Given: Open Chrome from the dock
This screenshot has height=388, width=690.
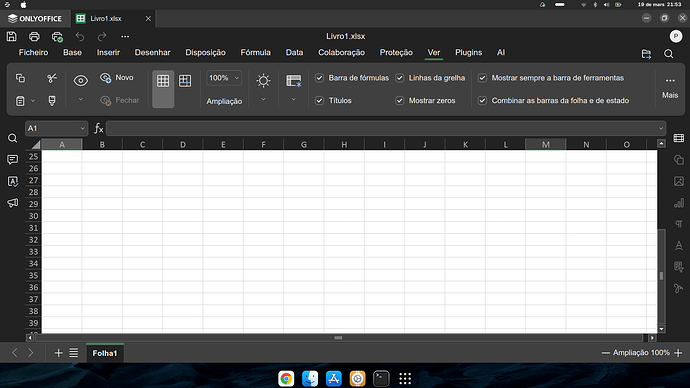Looking at the screenshot, I should (x=286, y=378).
